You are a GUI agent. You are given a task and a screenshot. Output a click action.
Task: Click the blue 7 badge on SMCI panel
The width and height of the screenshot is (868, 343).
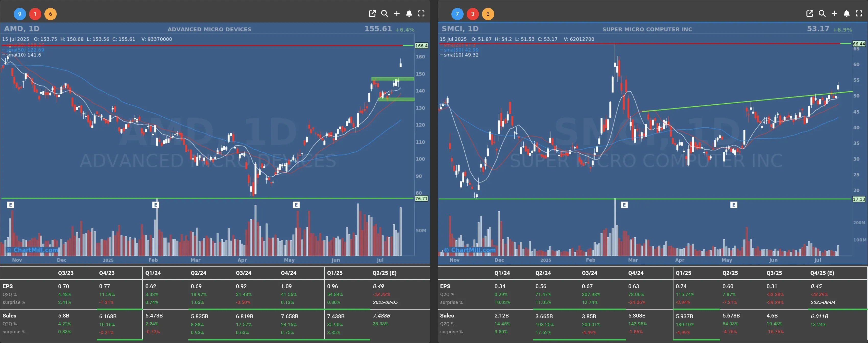[x=457, y=14]
